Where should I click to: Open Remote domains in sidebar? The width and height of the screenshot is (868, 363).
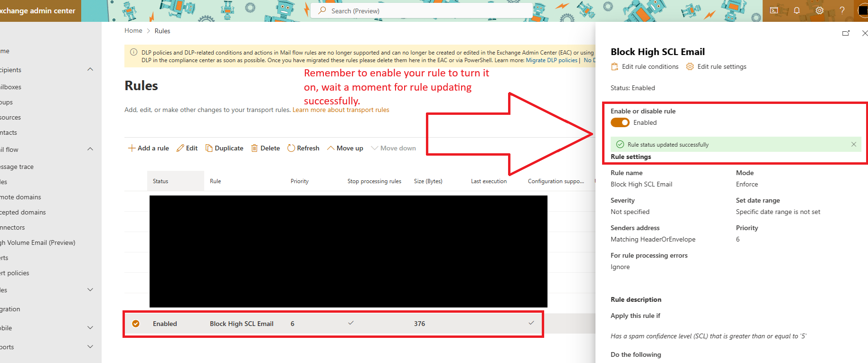point(20,197)
